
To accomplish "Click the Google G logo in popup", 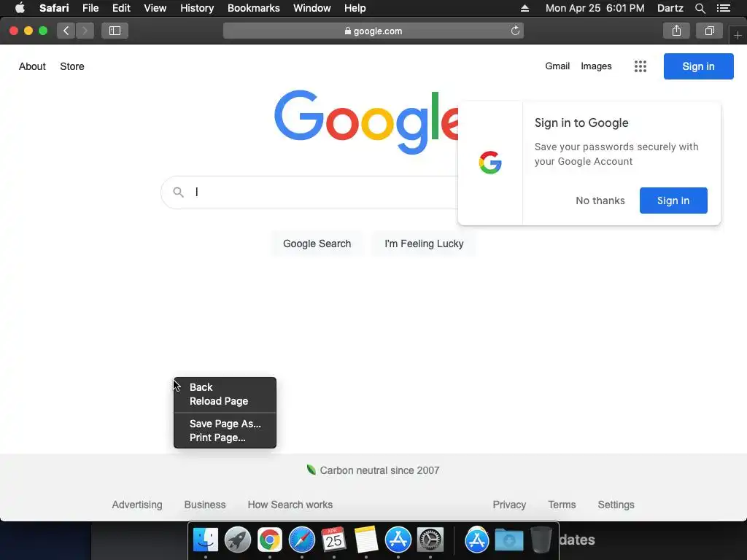I will [490, 163].
